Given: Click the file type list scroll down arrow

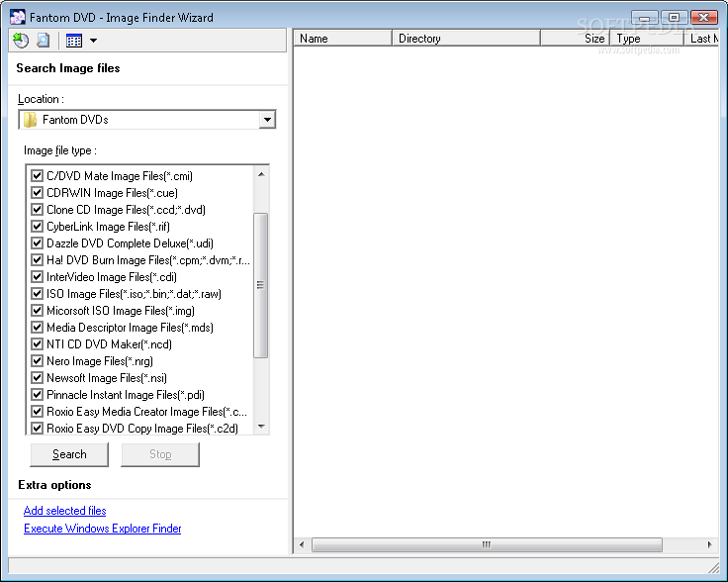Looking at the screenshot, I should 261,427.
